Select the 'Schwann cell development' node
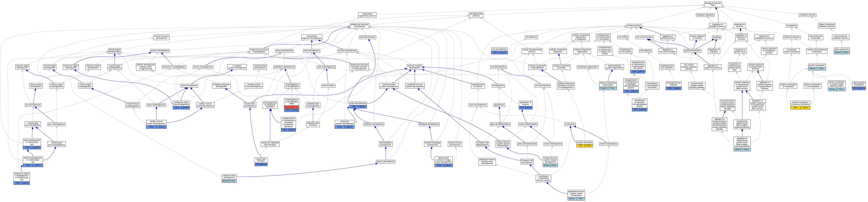The height and width of the screenshot is (202, 868). [527, 162]
